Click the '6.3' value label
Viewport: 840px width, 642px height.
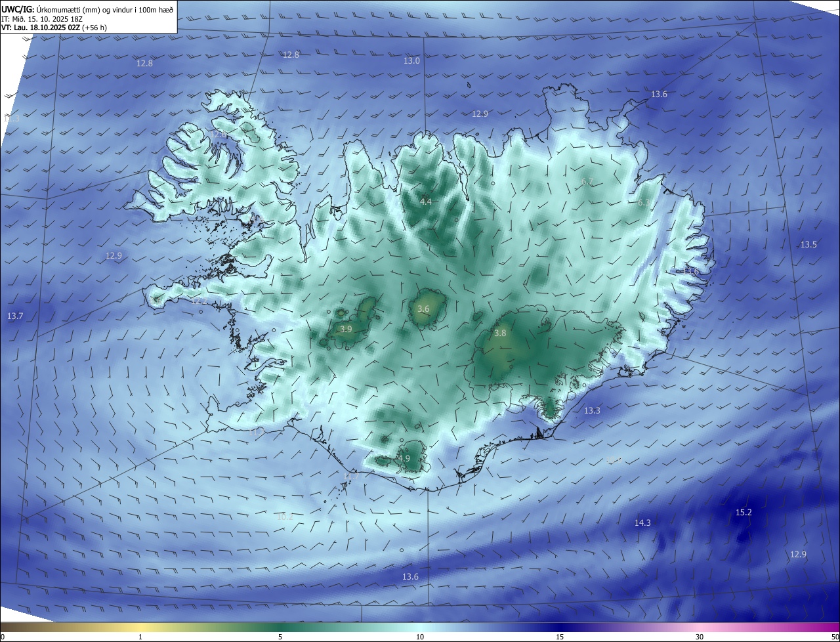pos(644,203)
